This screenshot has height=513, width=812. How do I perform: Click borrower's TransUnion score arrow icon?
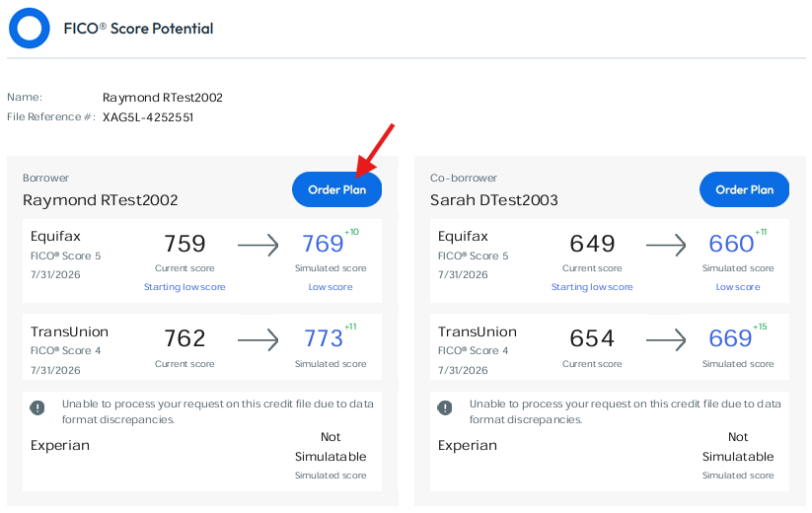click(x=258, y=340)
